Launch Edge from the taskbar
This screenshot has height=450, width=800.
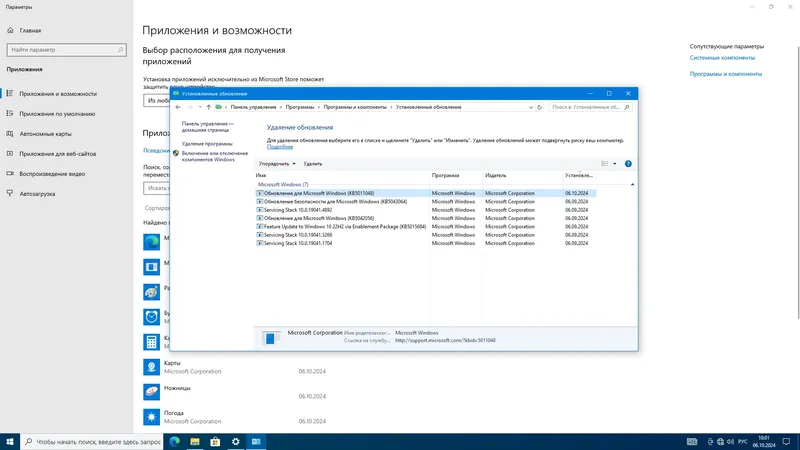point(174,441)
